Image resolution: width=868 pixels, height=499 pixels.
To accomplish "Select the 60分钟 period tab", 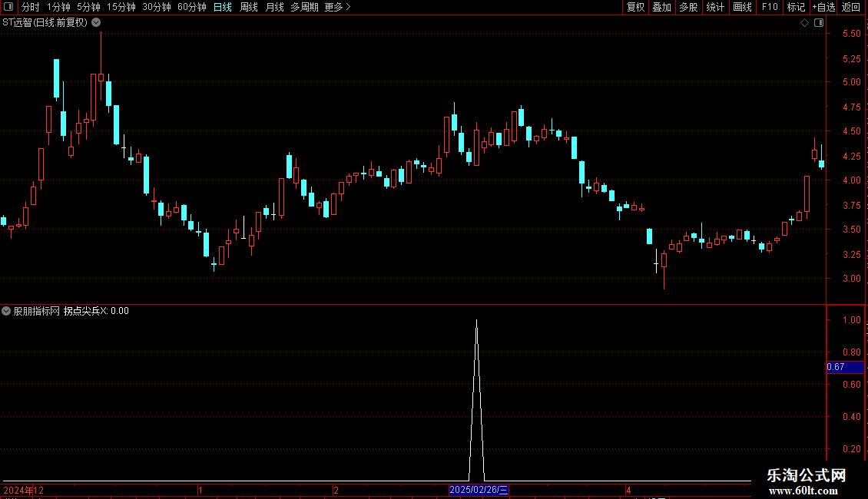I will point(191,7).
